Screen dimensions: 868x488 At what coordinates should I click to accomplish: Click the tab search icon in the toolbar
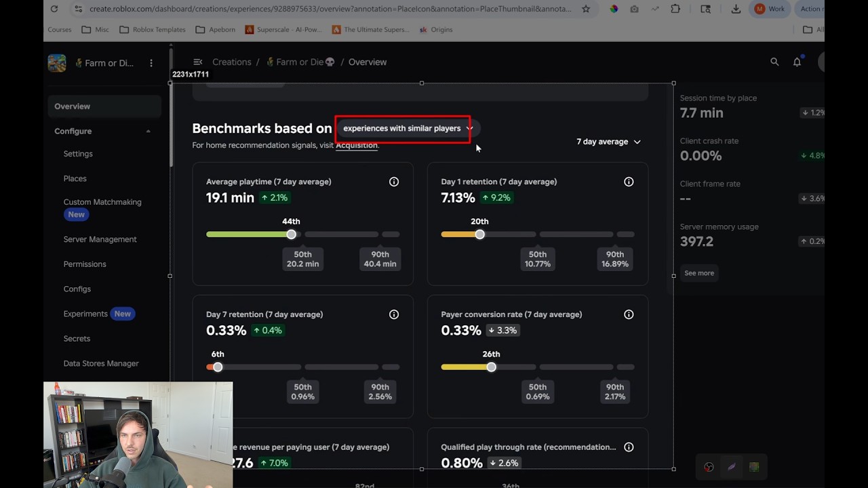pyautogui.click(x=706, y=9)
